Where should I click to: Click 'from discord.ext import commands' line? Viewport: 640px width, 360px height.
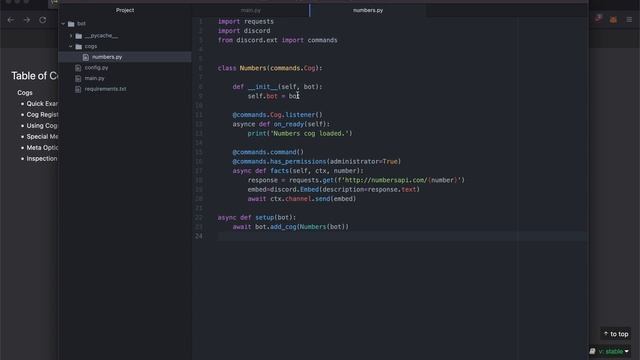click(278, 40)
